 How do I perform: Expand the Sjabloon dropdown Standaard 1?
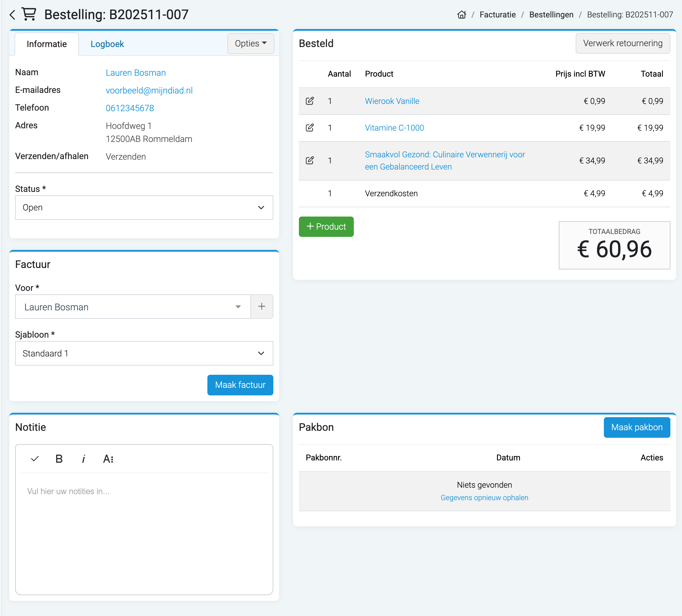pos(144,353)
